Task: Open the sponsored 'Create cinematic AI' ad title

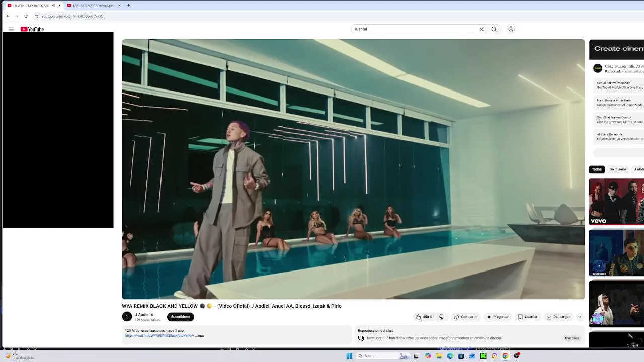Action: pos(624,66)
